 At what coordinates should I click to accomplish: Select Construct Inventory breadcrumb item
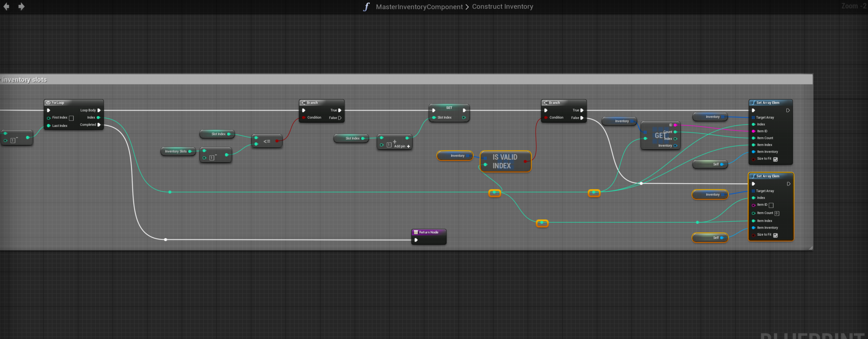point(502,6)
